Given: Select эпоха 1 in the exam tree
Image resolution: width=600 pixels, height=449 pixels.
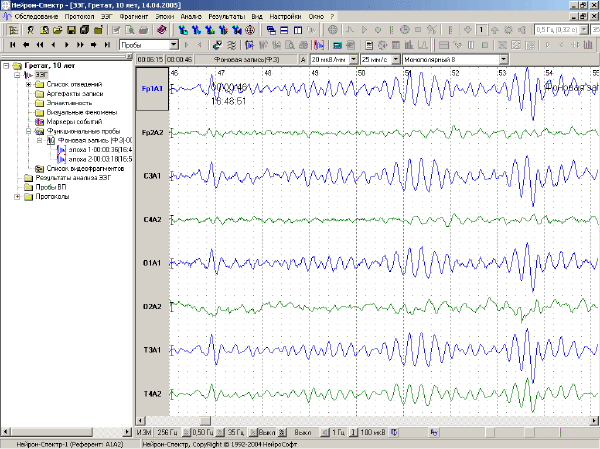Looking at the screenshot, I should tap(100, 150).
